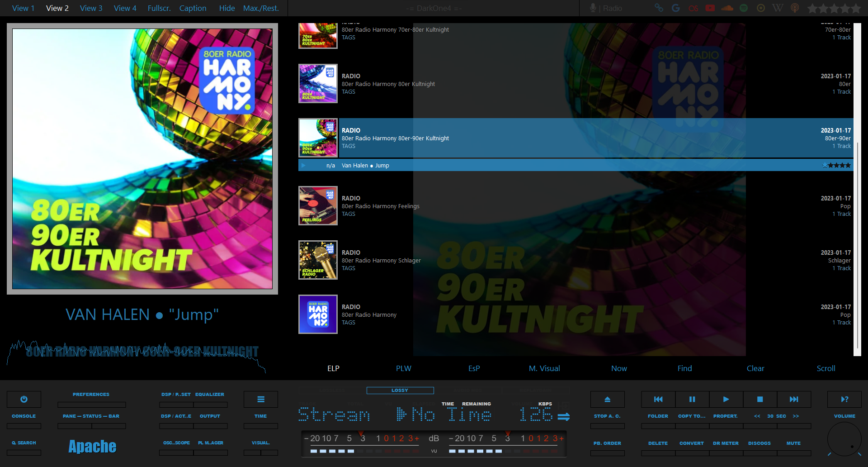
Task: Open Q. Search
Action: click(24, 443)
